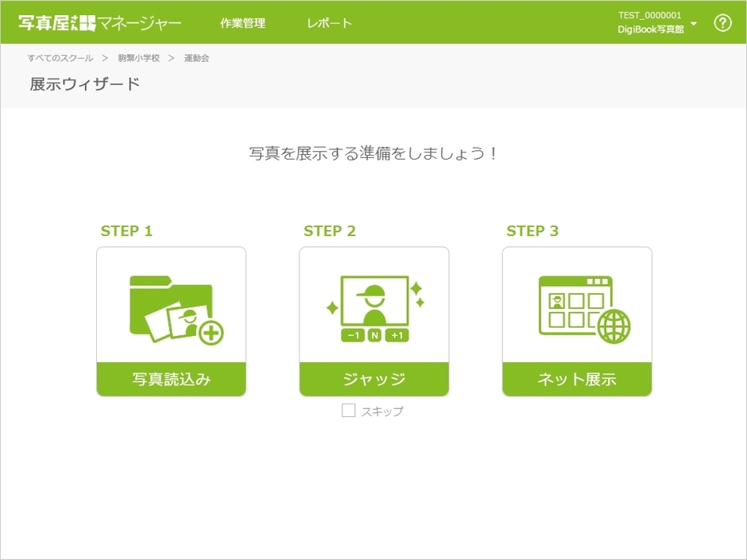Click the folder photo import icon
This screenshot has height=560, width=747.
[175, 308]
